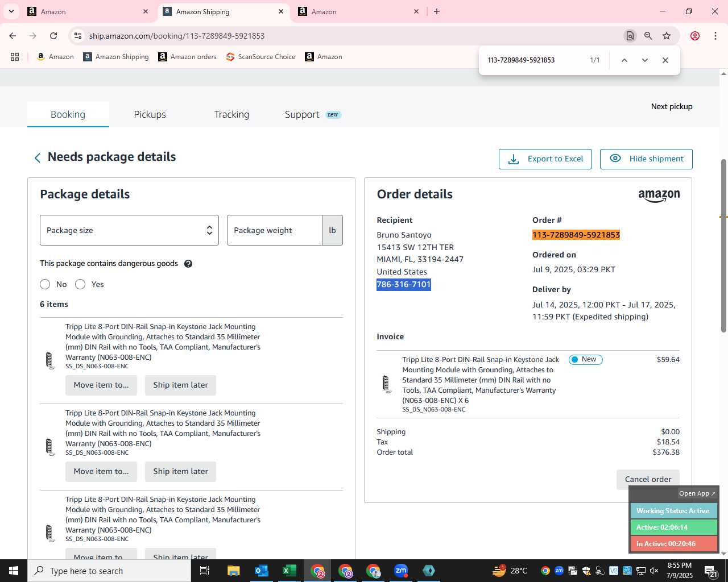728x582 pixels.
Task: Open ScanSource Choice bookmark
Action: click(260, 57)
